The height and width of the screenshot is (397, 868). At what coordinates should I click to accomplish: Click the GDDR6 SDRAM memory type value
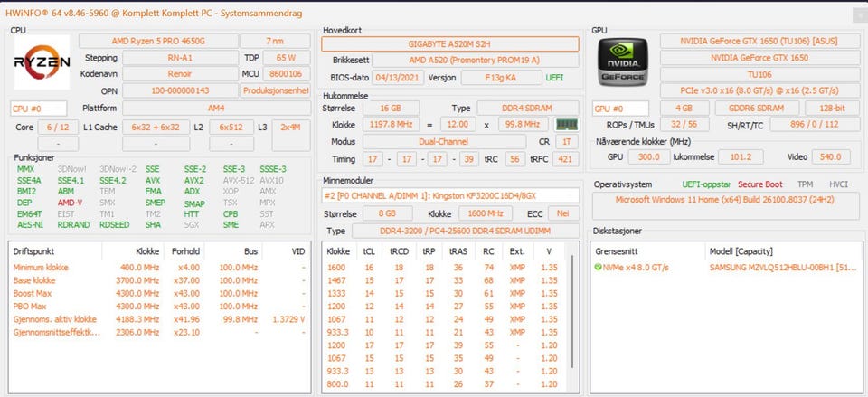point(757,109)
